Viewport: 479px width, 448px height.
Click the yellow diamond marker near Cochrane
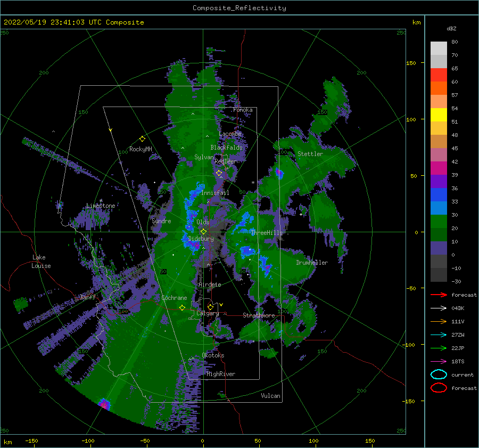(183, 308)
